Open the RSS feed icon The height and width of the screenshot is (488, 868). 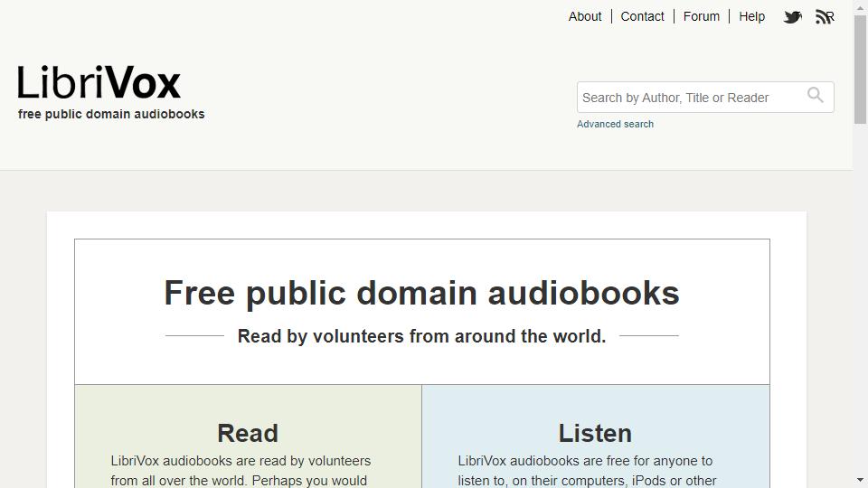tap(825, 17)
